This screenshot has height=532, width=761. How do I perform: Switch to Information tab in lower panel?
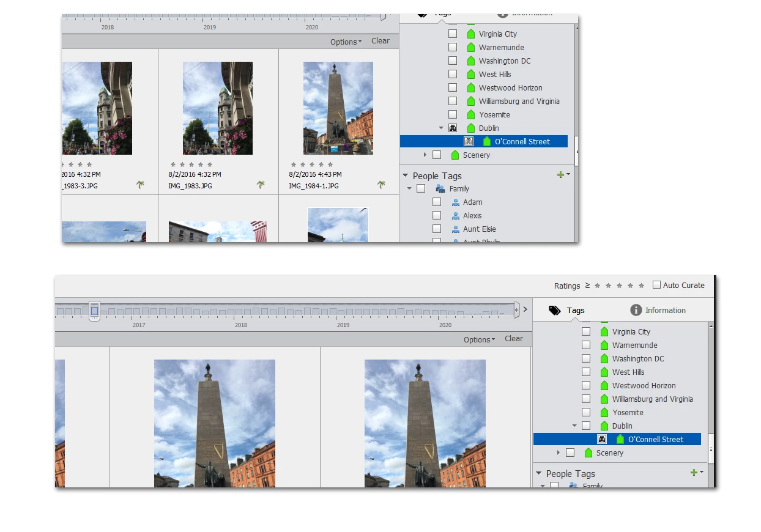pyautogui.click(x=658, y=310)
